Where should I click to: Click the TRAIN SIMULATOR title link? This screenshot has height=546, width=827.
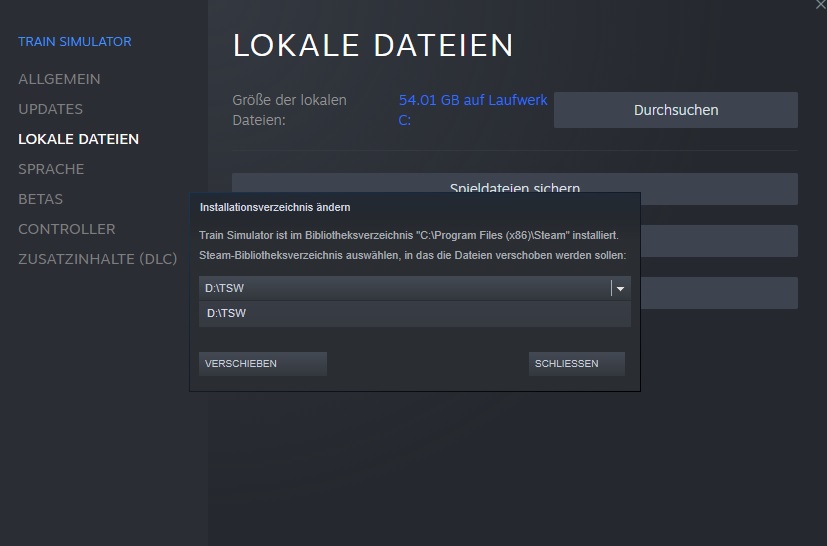tap(75, 42)
